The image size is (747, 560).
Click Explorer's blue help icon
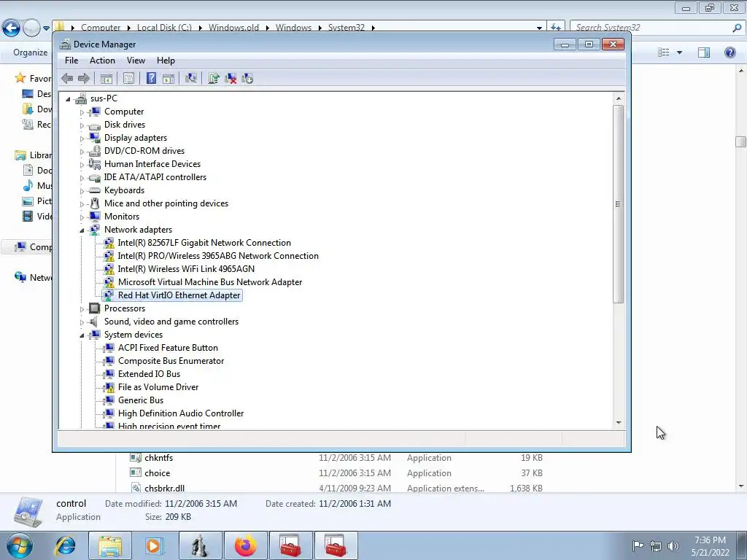(x=729, y=52)
